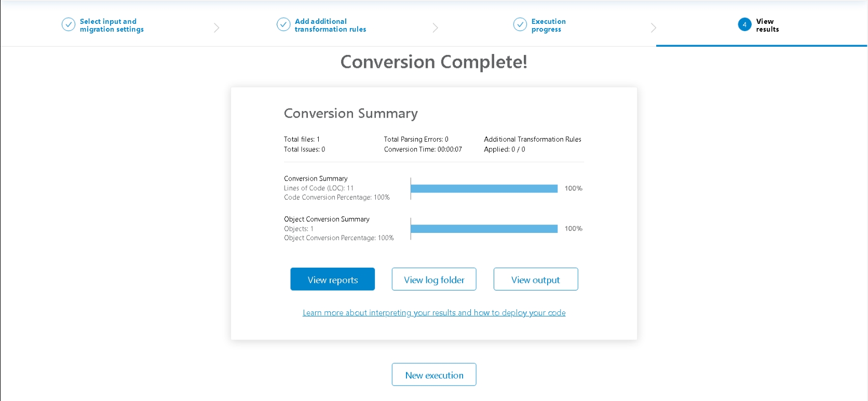Image resolution: width=868 pixels, height=401 pixels.
Task: Go to Select input and migration settings step
Action: [112, 25]
